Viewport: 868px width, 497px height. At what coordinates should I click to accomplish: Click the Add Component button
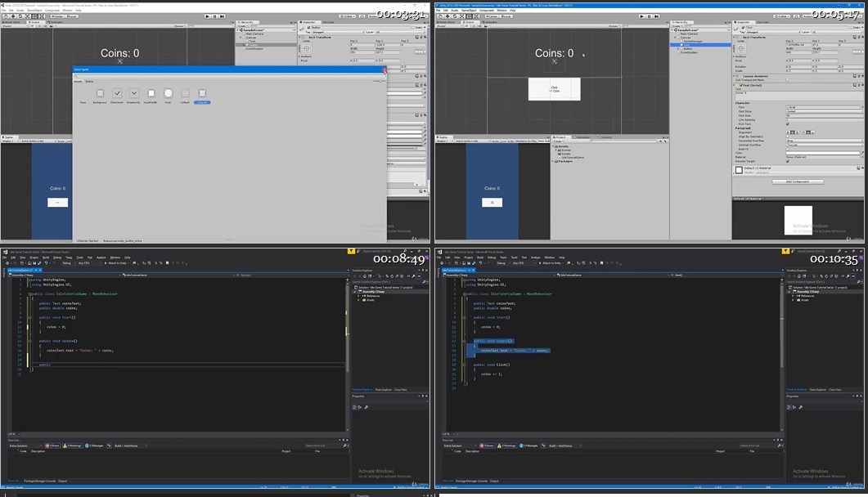[798, 181]
